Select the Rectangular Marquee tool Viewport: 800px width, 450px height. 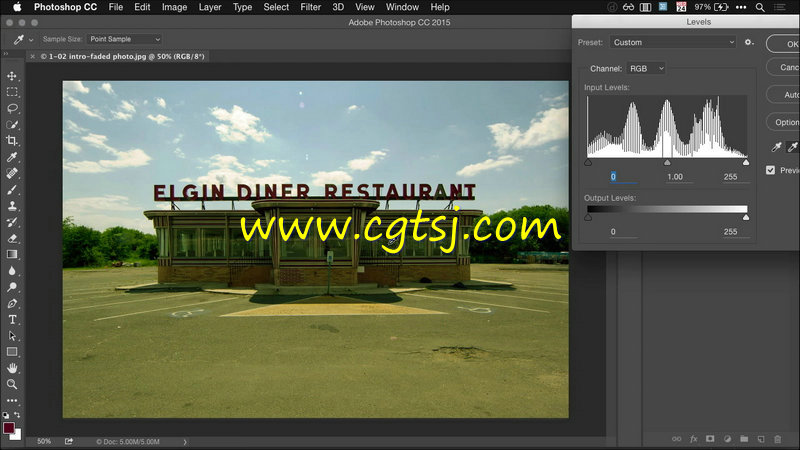point(12,92)
